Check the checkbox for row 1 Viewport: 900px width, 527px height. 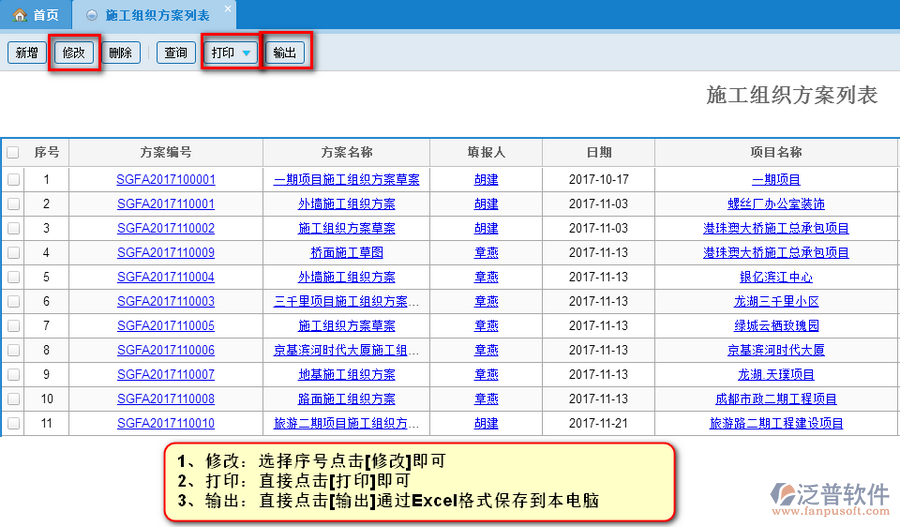[13, 180]
